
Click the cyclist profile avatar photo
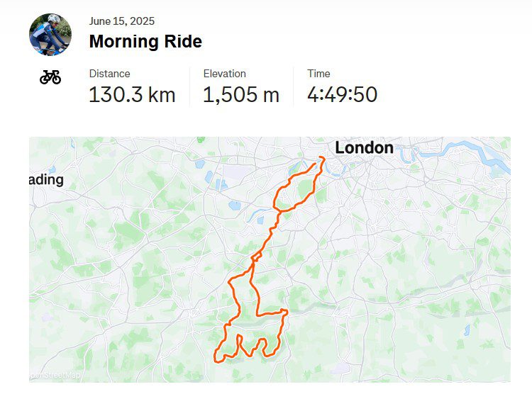pyautogui.click(x=50, y=35)
